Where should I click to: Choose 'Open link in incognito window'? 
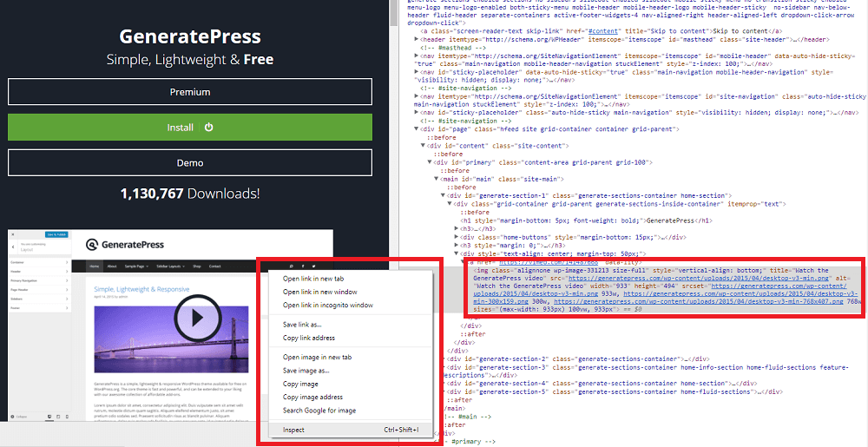coord(328,305)
